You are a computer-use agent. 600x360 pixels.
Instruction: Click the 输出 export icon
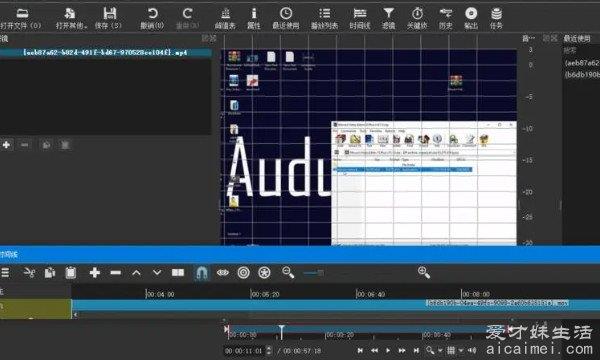tap(471, 18)
